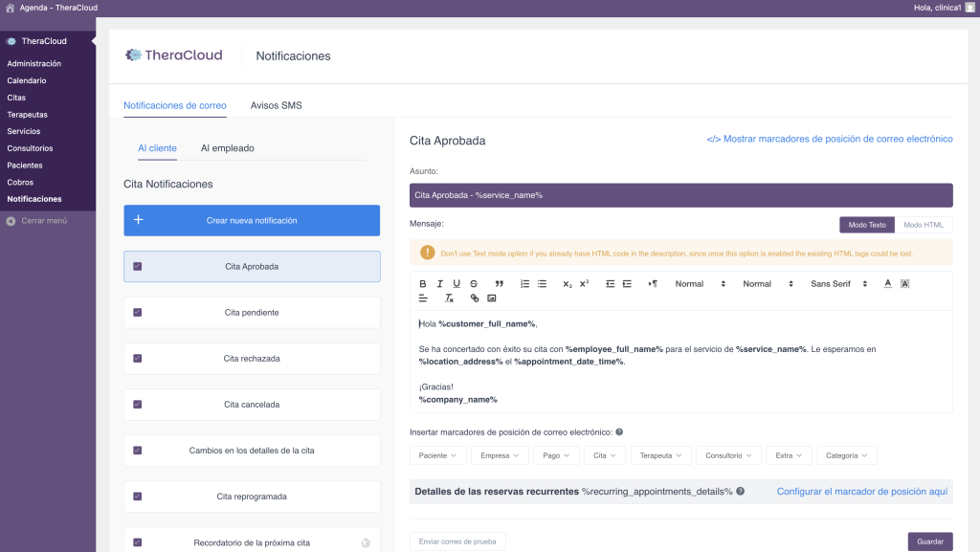Expand the Paciente placeholder dropdown

point(438,455)
